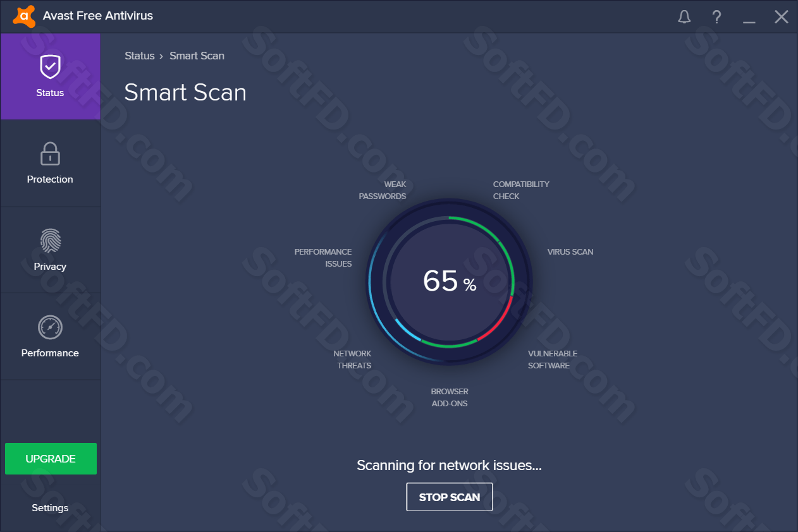The height and width of the screenshot is (532, 798).
Task: Select the Browser Add-ons scan label
Action: point(450,397)
